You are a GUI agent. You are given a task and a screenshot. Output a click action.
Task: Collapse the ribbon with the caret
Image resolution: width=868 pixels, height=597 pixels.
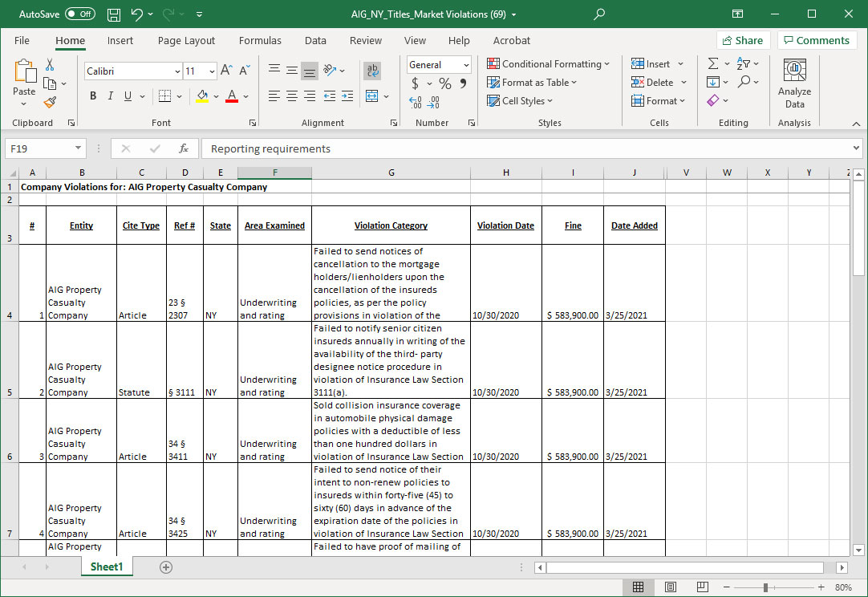(856, 124)
